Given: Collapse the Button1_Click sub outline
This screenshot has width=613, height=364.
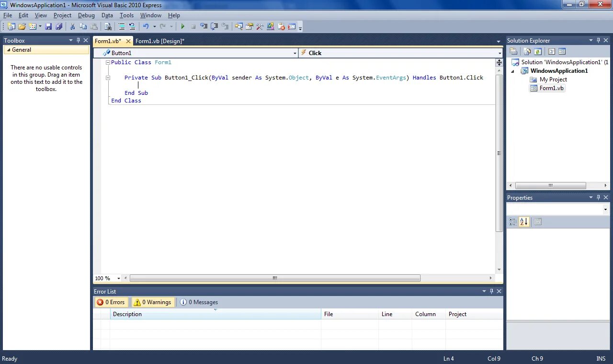Looking at the screenshot, I should click(108, 78).
